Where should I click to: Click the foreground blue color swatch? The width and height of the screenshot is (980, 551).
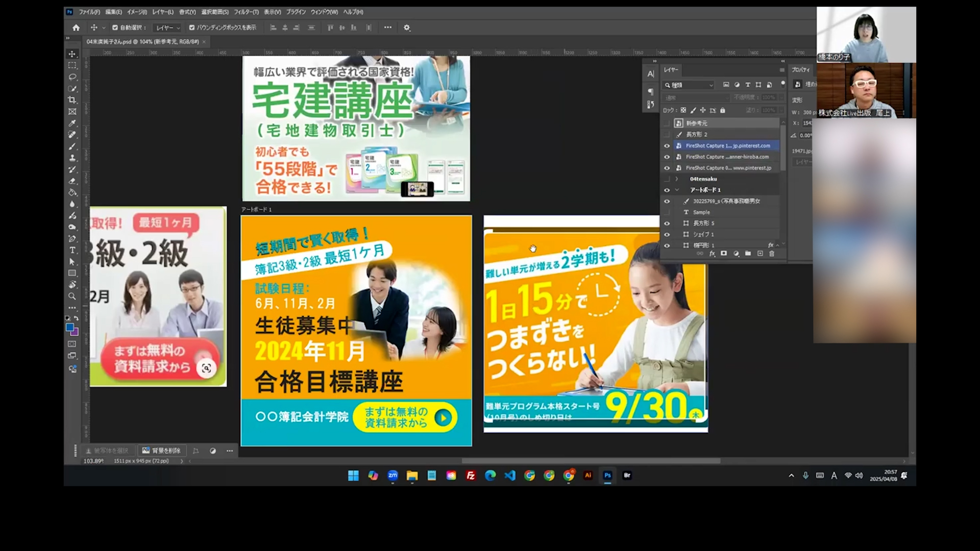(x=69, y=328)
